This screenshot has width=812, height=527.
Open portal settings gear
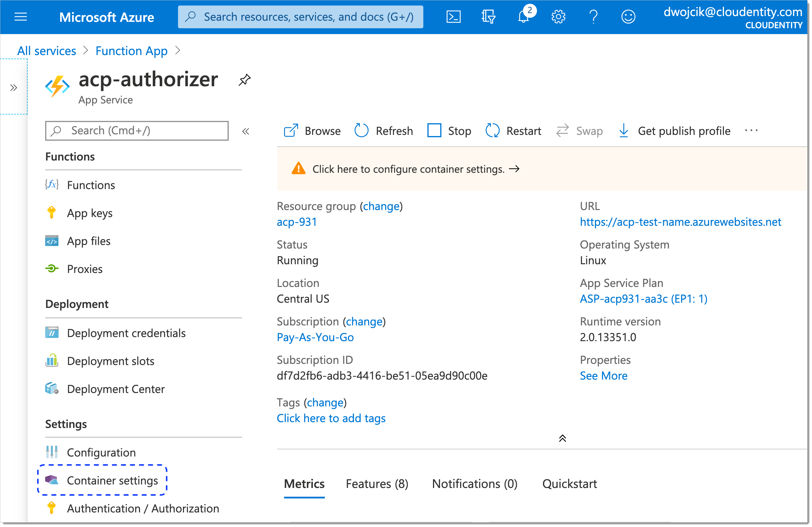pyautogui.click(x=558, y=16)
